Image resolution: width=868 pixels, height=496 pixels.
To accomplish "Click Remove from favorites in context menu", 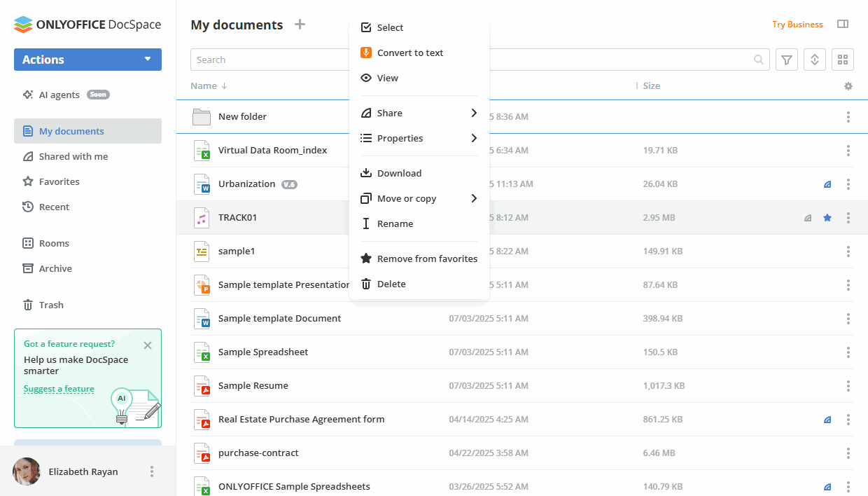I will (x=426, y=259).
